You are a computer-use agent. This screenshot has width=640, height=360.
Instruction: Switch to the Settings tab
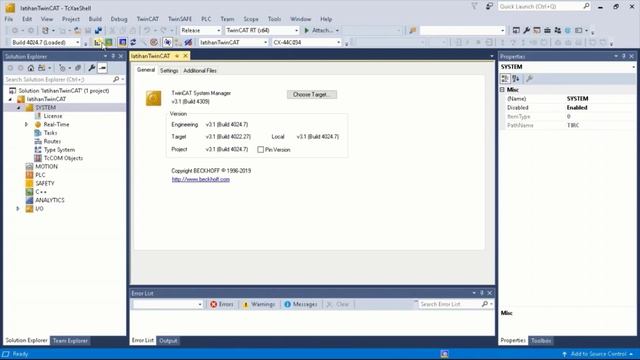click(169, 71)
